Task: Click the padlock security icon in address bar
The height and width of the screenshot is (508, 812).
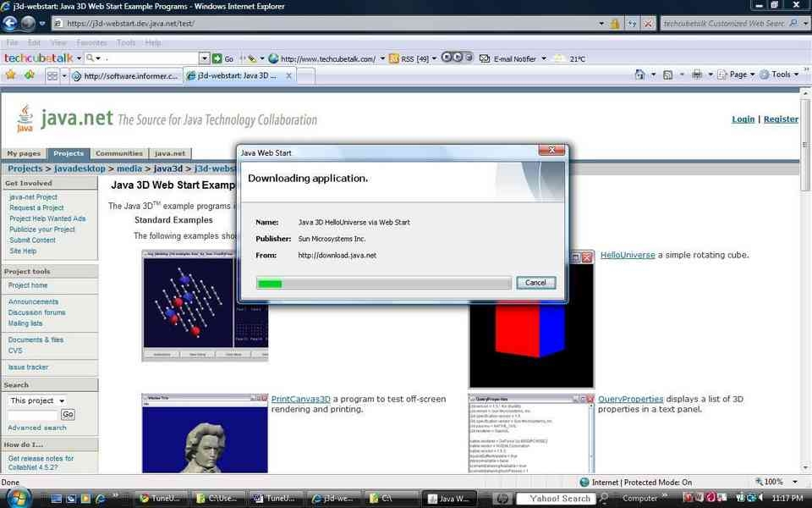Action: pyautogui.click(x=615, y=24)
